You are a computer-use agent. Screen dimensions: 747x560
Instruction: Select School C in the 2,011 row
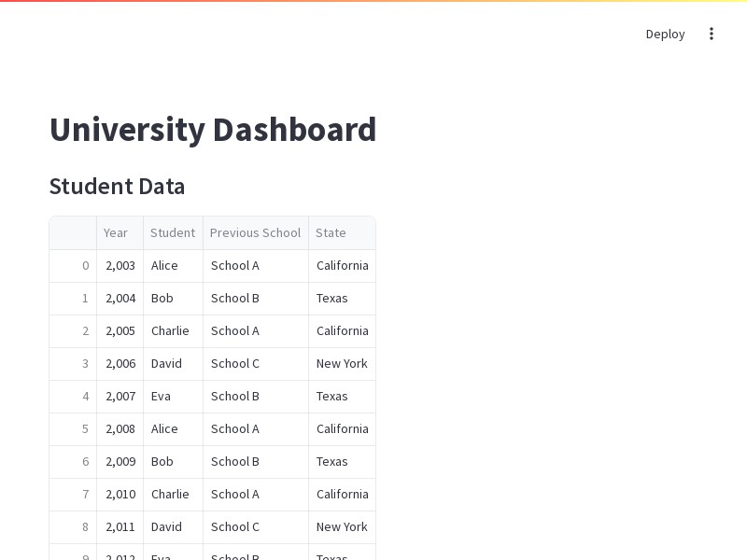coord(256,527)
